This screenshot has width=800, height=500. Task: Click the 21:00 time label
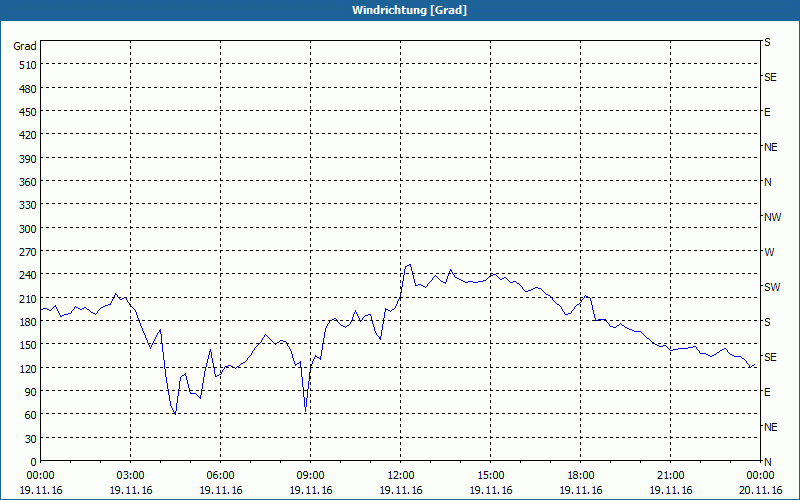[670, 476]
